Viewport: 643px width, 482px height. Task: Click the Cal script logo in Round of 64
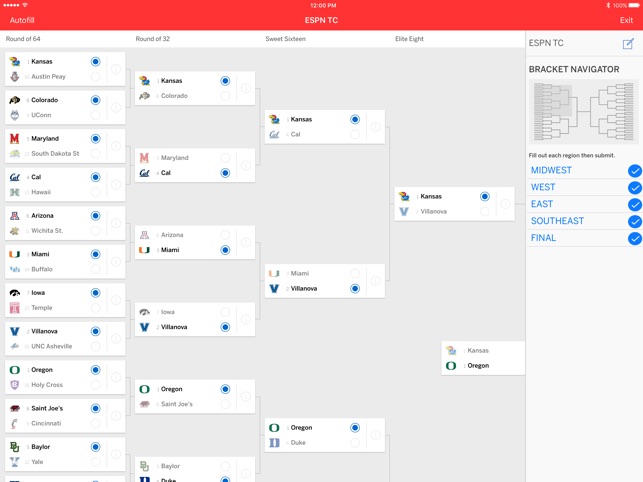point(15,177)
